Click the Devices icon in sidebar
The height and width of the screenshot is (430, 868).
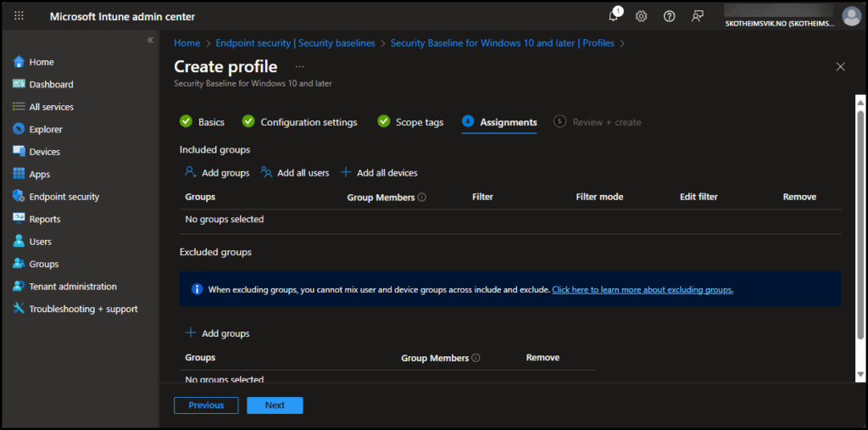point(19,151)
